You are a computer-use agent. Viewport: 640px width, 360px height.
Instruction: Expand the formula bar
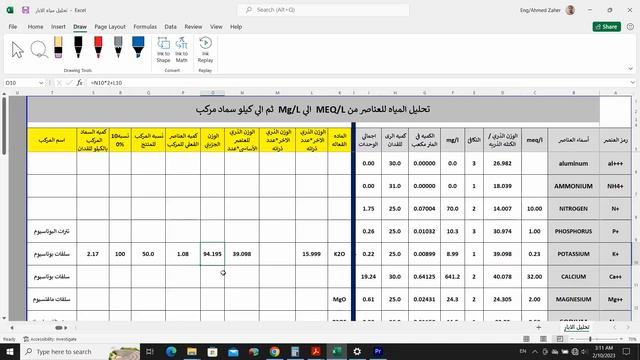632,83
